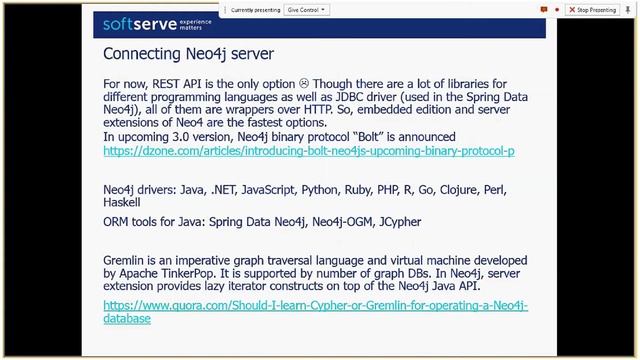Click the arrow beside Give Control
The image size is (640, 360).
(x=323, y=10)
